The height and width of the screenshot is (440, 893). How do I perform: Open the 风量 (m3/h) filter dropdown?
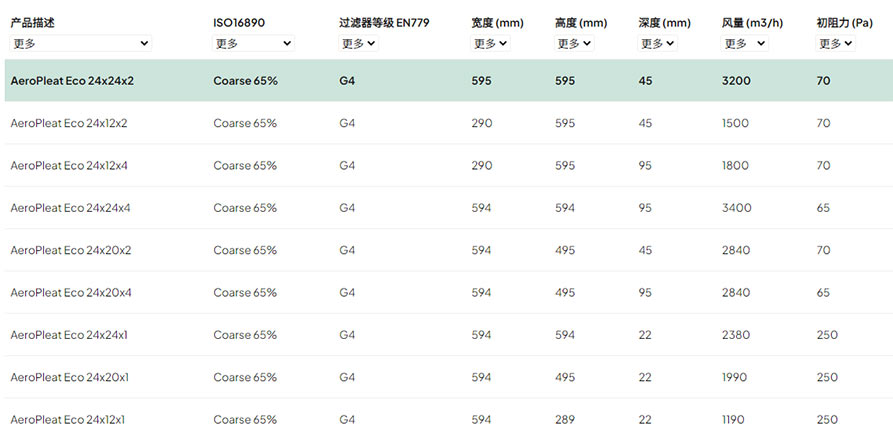coord(745,43)
